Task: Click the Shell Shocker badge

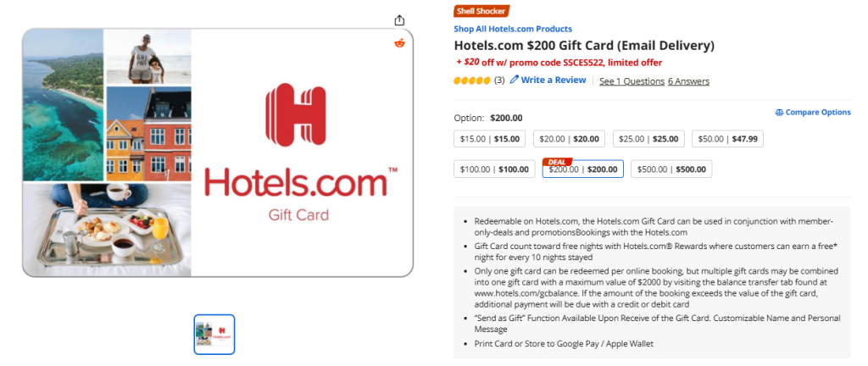Action: [481, 11]
